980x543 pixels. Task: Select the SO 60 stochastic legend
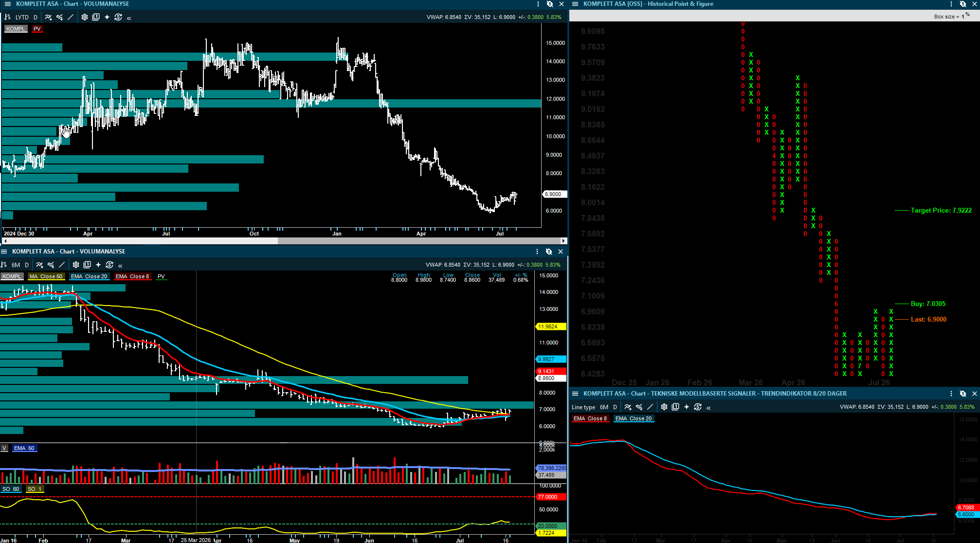click(11, 489)
